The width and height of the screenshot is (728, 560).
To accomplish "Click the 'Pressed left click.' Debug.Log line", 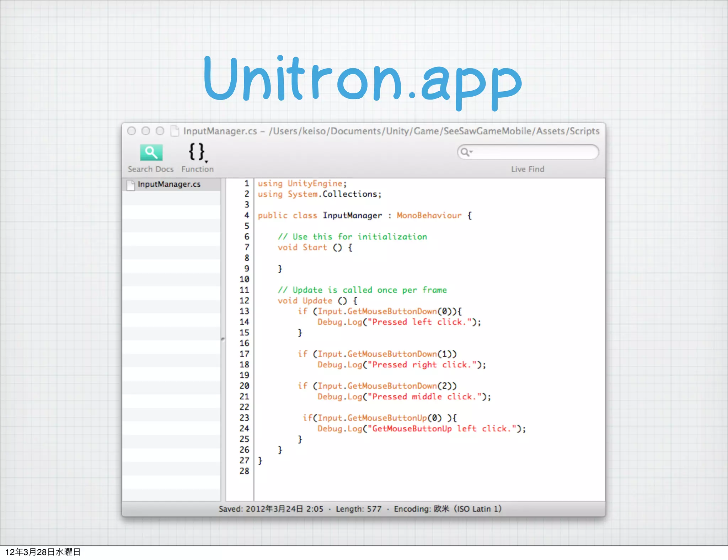I will pyautogui.click(x=399, y=322).
